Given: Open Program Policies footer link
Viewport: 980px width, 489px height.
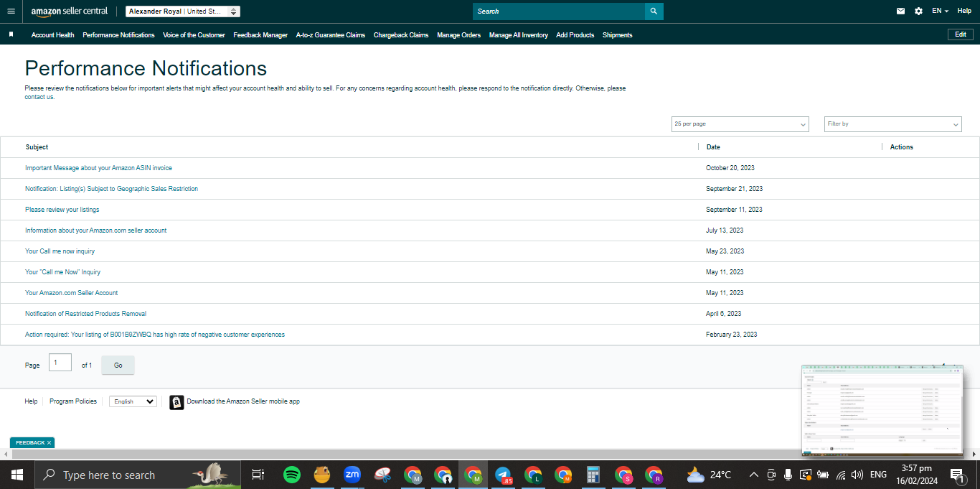Looking at the screenshot, I should 73,401.
